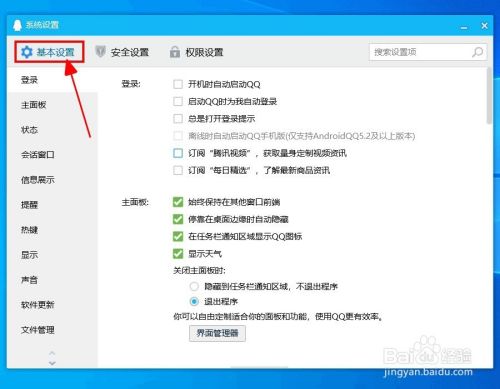
Task: Minimize the 系统设置 window
Action: (464, 27)
